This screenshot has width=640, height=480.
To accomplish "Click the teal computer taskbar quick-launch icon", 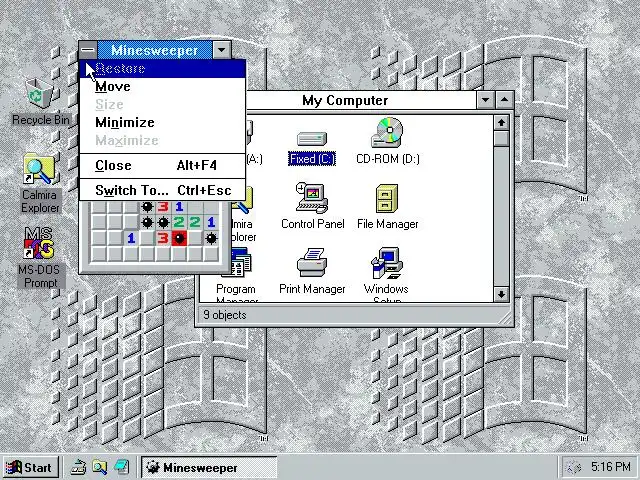I will [x=121, y=467].
